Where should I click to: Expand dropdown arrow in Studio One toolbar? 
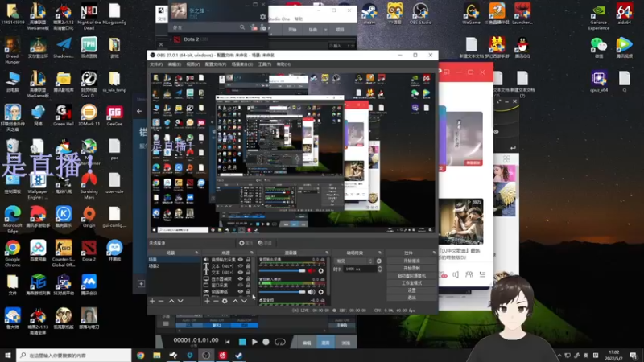pos(326,30)
